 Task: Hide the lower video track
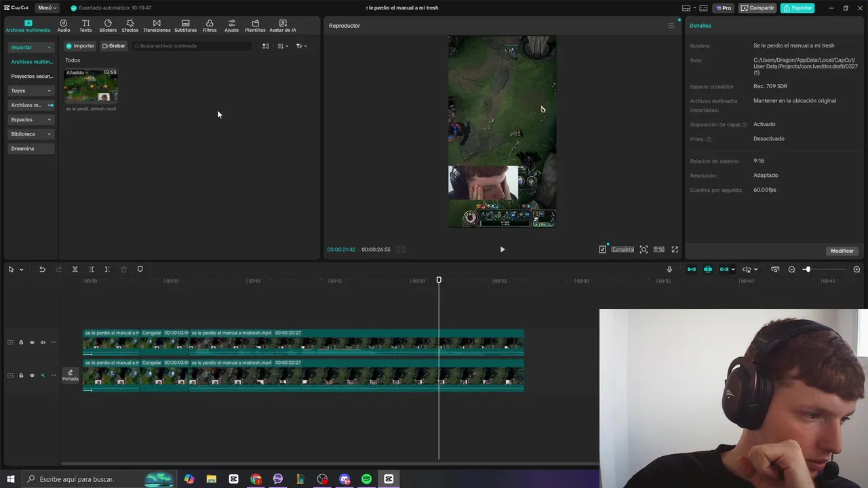[x=32, y=375]
